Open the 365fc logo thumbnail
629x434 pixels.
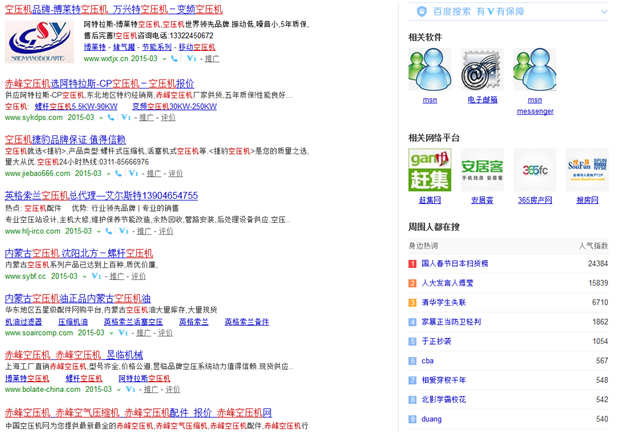click(x=535, y=170)
